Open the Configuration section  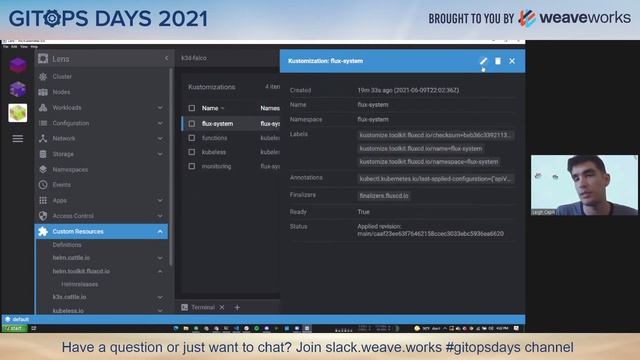point(71,123)
